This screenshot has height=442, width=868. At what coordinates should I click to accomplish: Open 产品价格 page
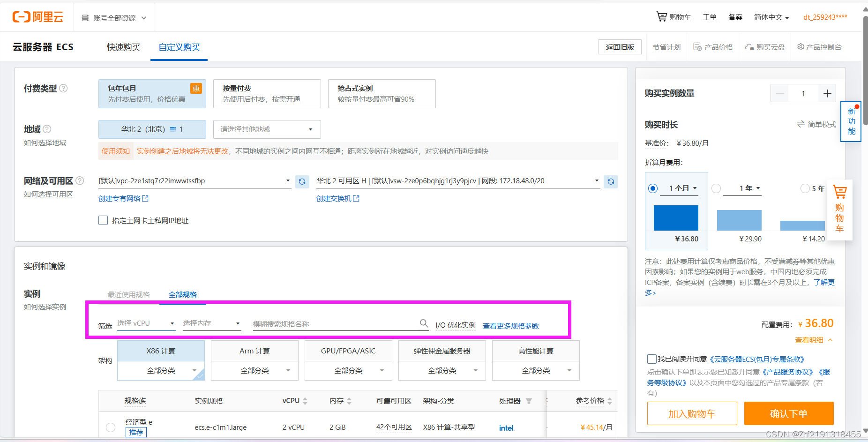tap(713, 47)
